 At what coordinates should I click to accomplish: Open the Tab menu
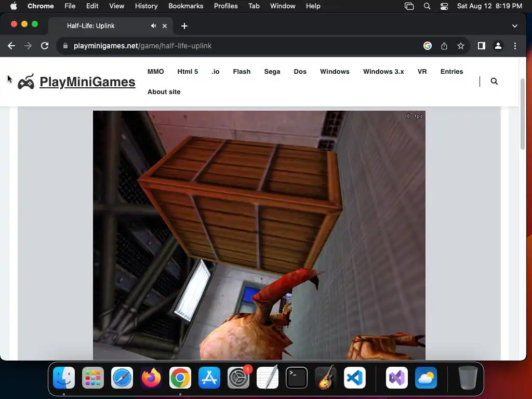[254, 6]
